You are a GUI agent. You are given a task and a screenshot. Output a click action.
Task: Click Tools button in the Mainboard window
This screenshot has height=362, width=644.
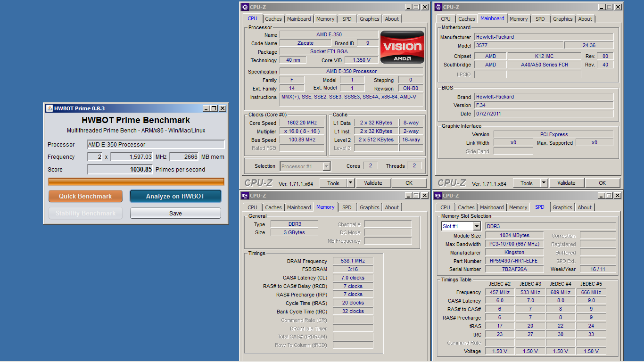pos(527,183)
